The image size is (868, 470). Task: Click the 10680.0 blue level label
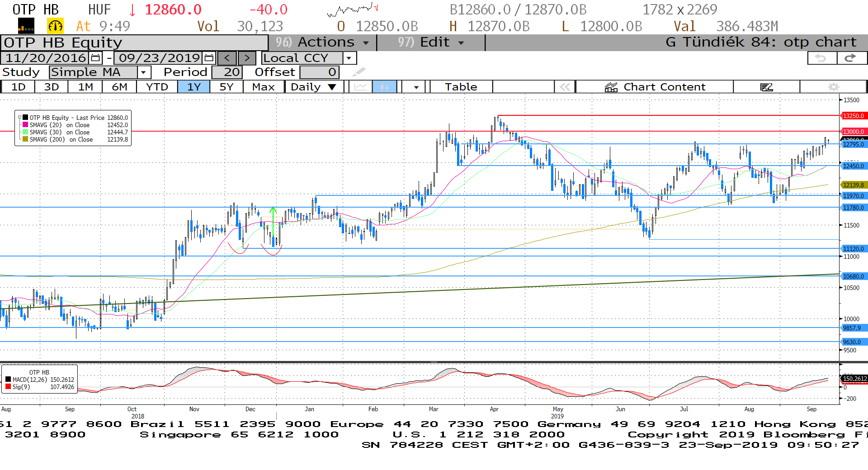(854, 276)
